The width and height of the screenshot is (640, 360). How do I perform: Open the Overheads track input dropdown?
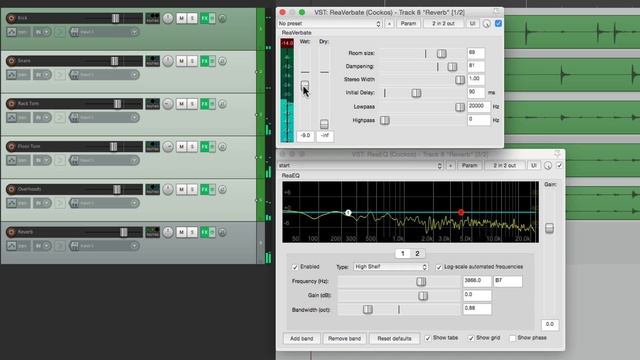click(104, 203)
